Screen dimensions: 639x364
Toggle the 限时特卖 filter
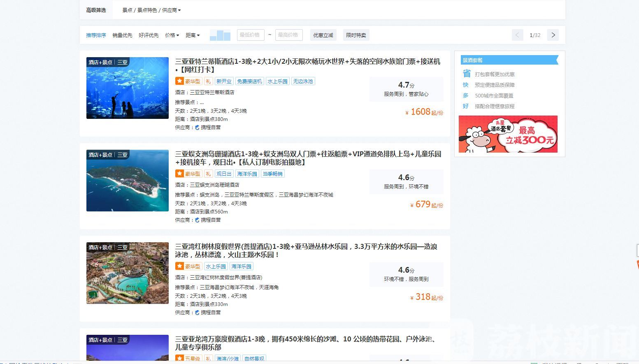pyautogui.click(x=356, y=35)
